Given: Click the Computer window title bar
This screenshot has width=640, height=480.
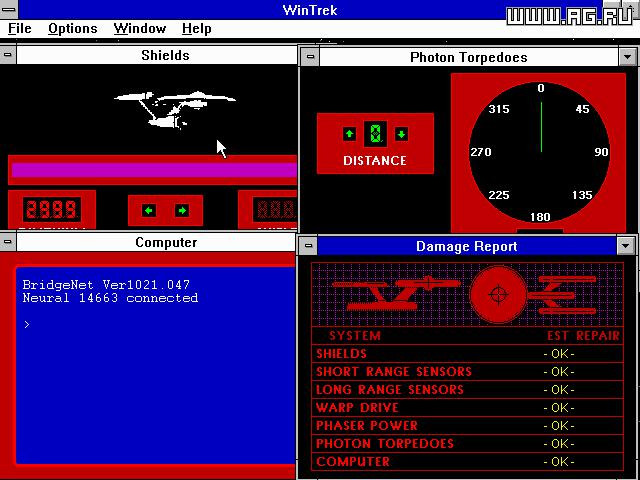Looking at the screenshot, I should pos(157,242).
